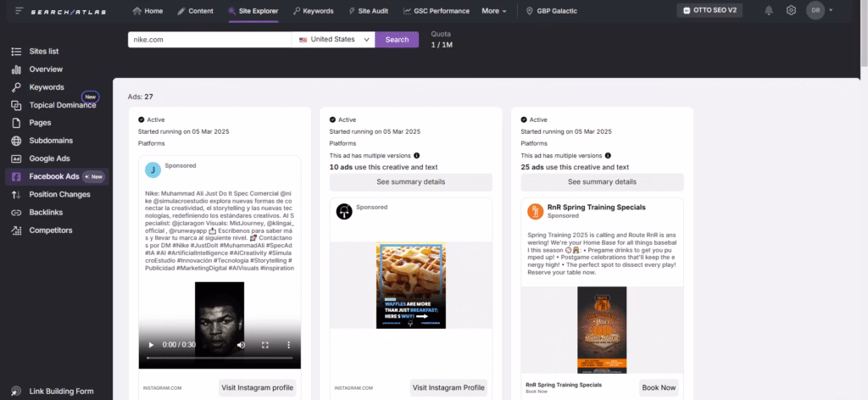Click the notifications bell icon

click(x=769, y=10)
